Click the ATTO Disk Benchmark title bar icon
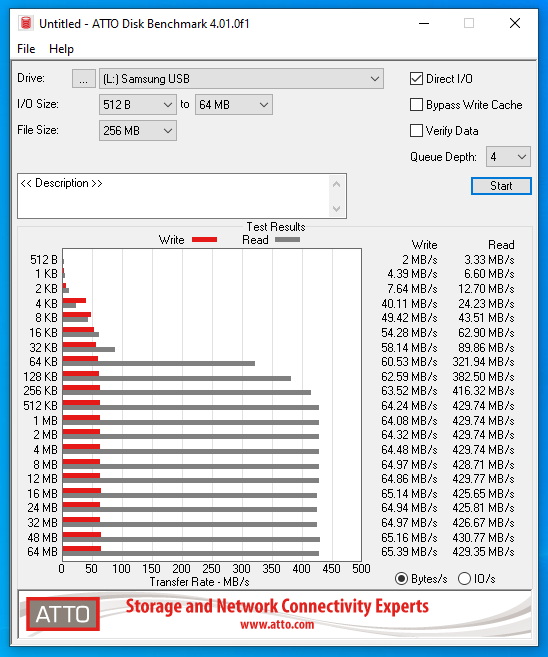This screenshot has width=548, height=657. (26, 23)
